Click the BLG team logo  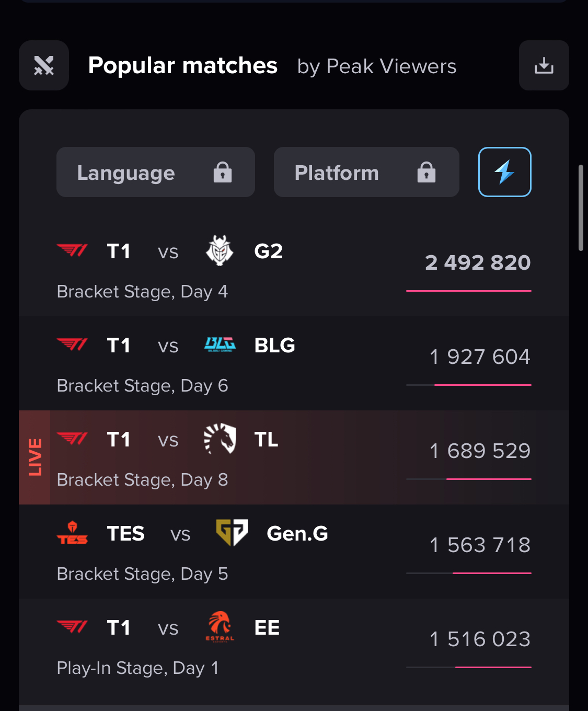[220, 345]
